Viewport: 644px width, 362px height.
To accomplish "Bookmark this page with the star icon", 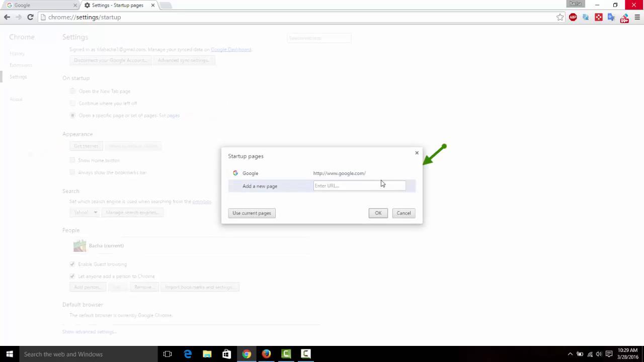I will click(560, 17).
